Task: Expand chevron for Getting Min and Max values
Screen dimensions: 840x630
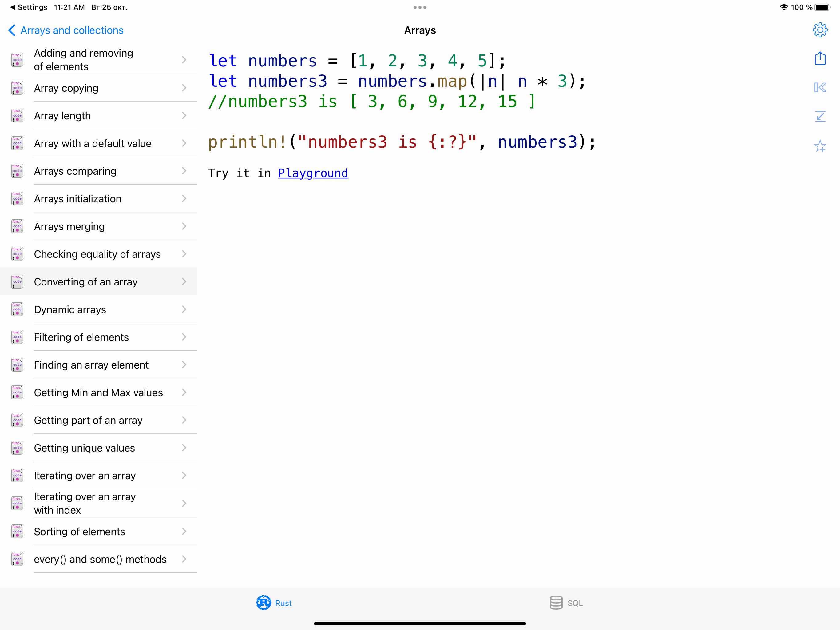Action: (184, 393)
